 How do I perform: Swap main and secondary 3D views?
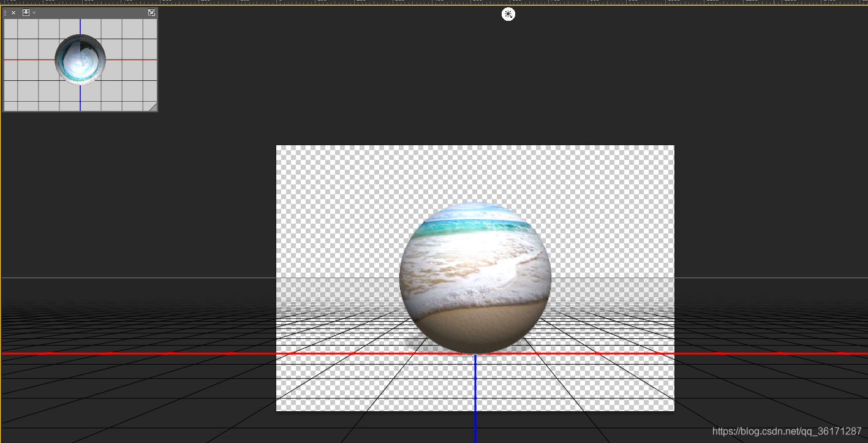pyautogui.click(x=151, y=12)
